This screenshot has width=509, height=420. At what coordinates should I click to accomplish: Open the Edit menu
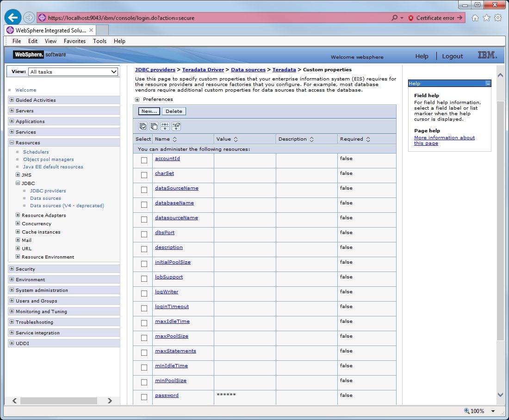pyautogui.click(x=33, y=41)
